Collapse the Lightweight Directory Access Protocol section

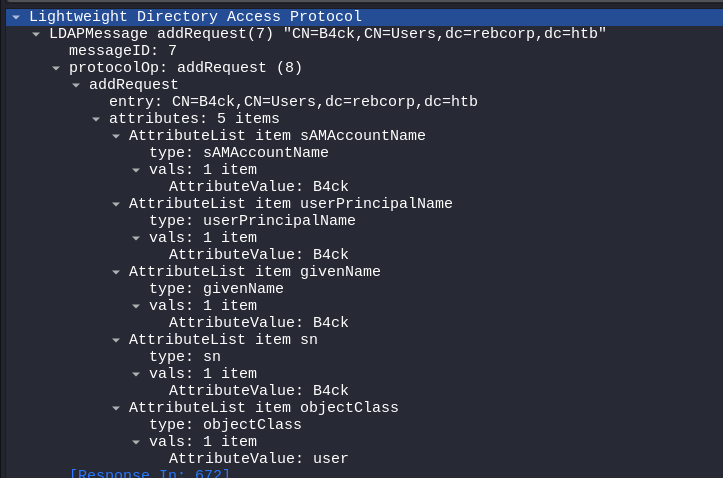click(16, 17)
